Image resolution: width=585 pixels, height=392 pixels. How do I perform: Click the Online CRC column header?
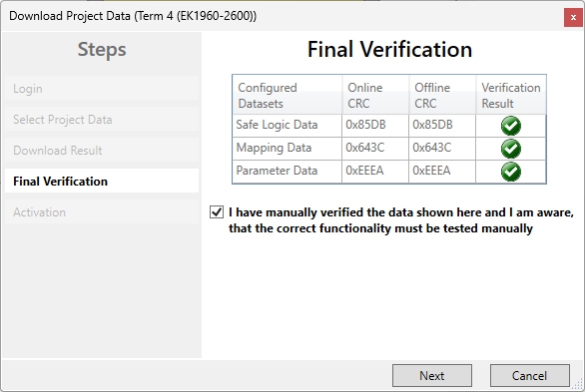tap(375, 95)
